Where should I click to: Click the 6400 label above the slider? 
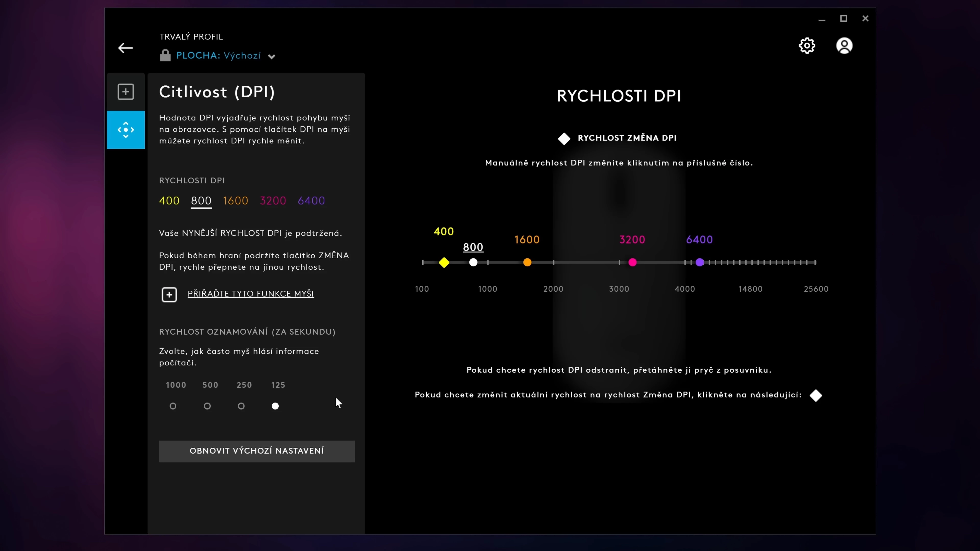[x=700, y=240]
